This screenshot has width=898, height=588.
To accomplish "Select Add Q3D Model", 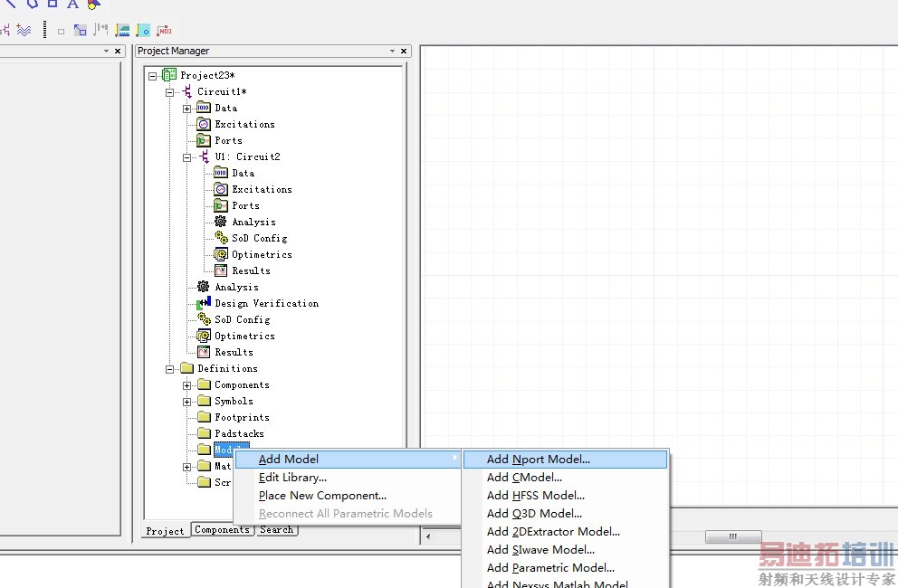I will coord(565,514).
